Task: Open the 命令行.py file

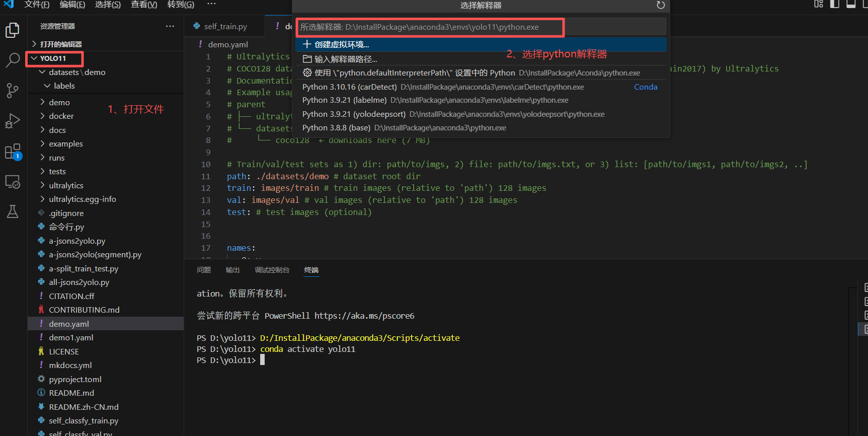Action: [x=106, y=227]
